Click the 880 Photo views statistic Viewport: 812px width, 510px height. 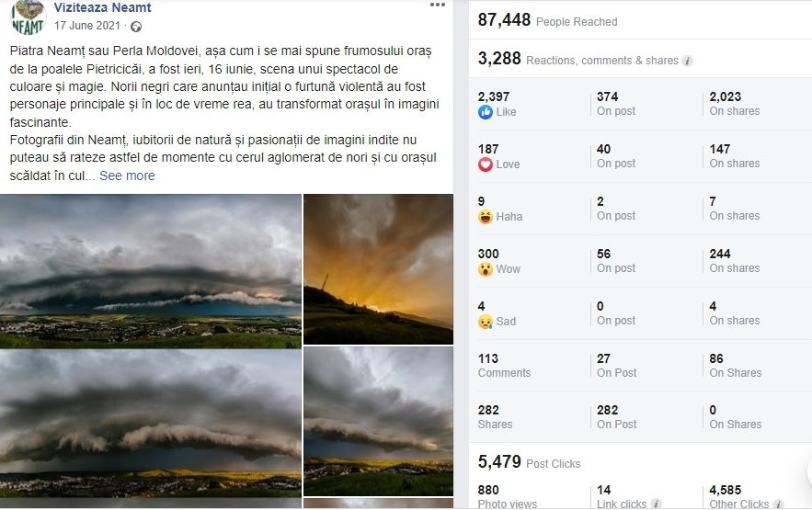click(507, 496)
